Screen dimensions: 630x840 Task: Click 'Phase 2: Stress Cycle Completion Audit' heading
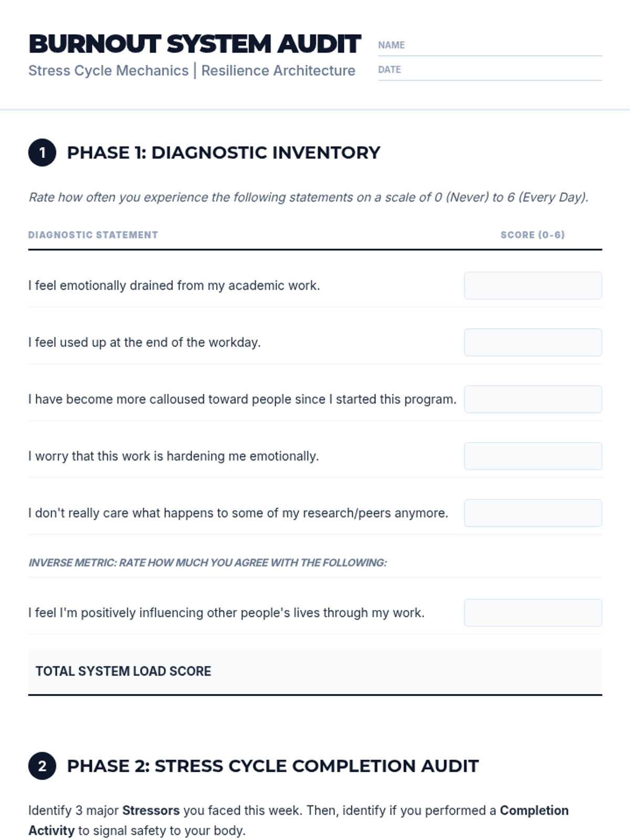click(272, 766)
